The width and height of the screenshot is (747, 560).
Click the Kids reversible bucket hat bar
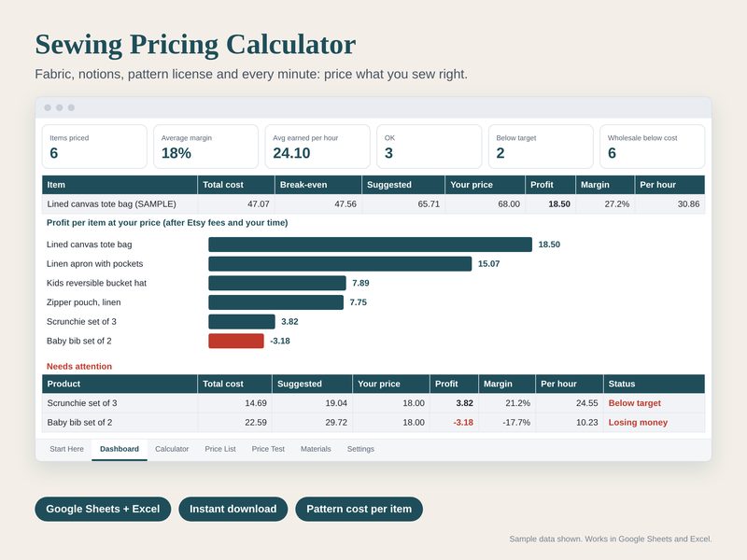[277, 283]
